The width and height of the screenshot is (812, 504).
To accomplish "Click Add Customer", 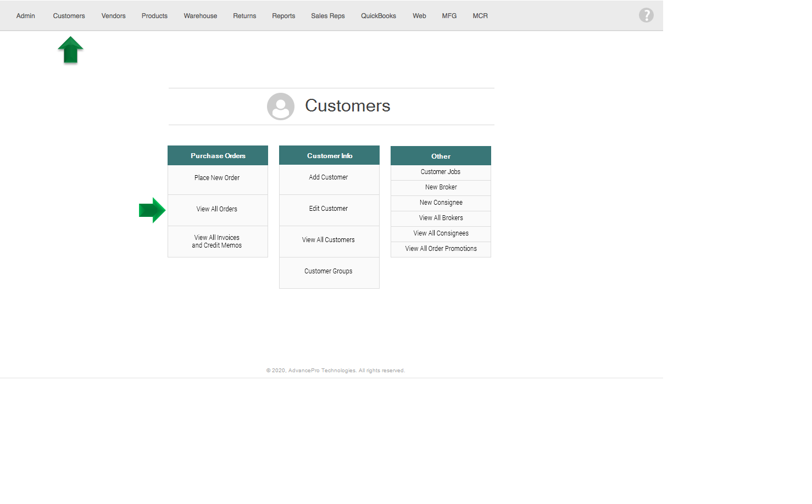I will [329, 177].
